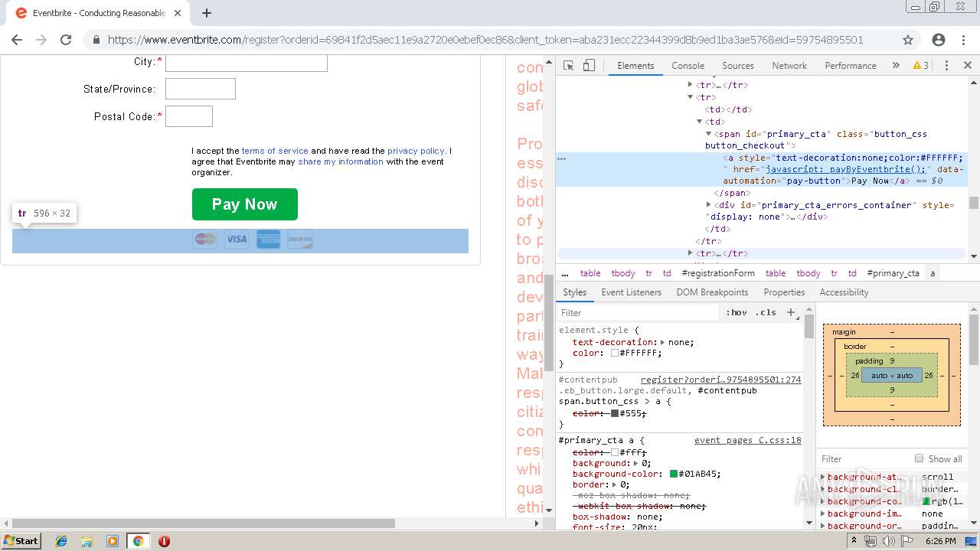Switch to the Network tab
Image resolution: width=980 pixels, height=551 pixels.
tap(789, 66)
